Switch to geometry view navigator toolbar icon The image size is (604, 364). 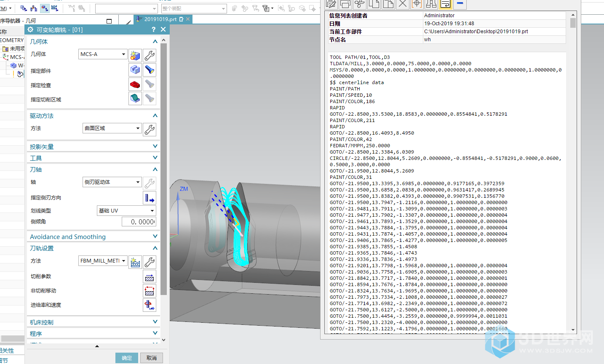point(45,8)
